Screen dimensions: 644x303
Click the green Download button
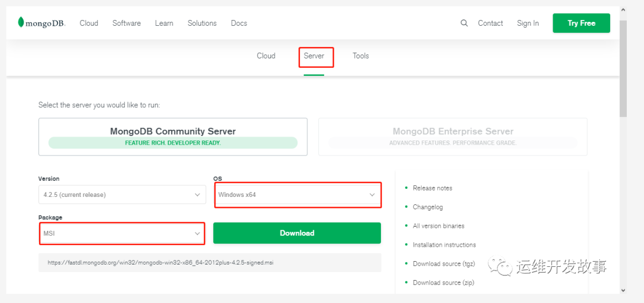297,233
